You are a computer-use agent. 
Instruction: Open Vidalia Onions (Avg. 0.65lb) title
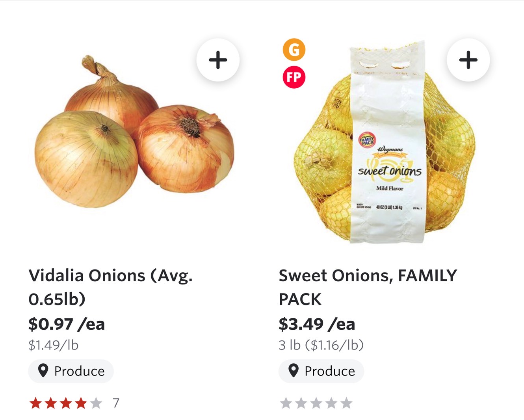(x=110, y=287)
